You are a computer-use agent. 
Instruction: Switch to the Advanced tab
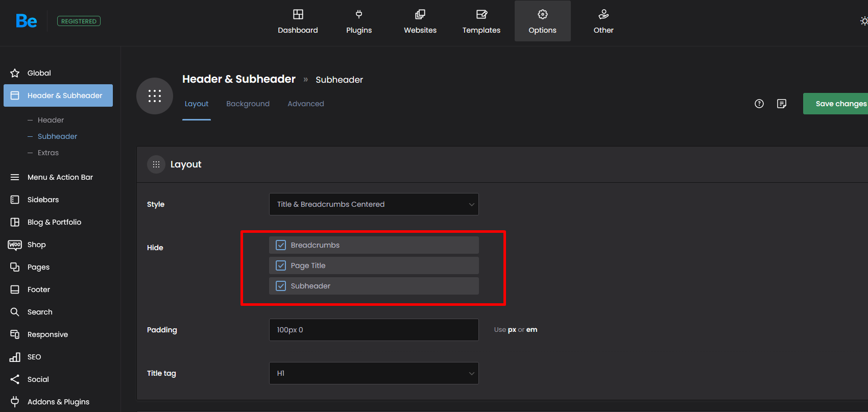306,104
